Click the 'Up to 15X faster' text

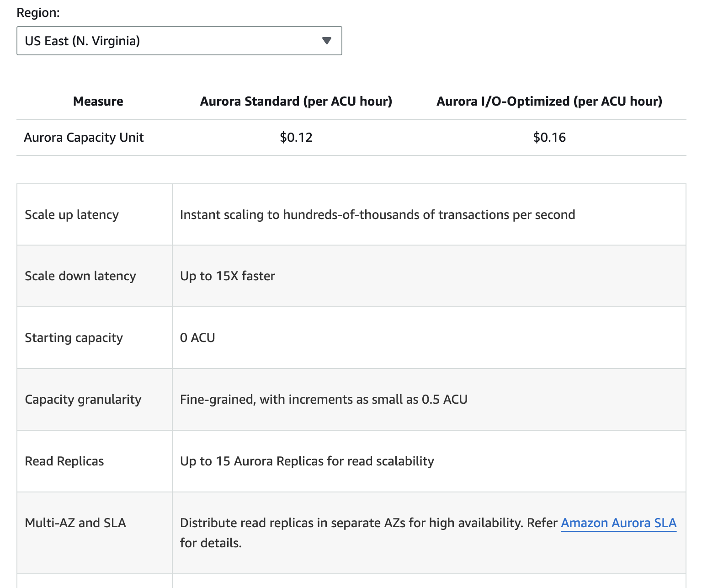click(228, 276)
